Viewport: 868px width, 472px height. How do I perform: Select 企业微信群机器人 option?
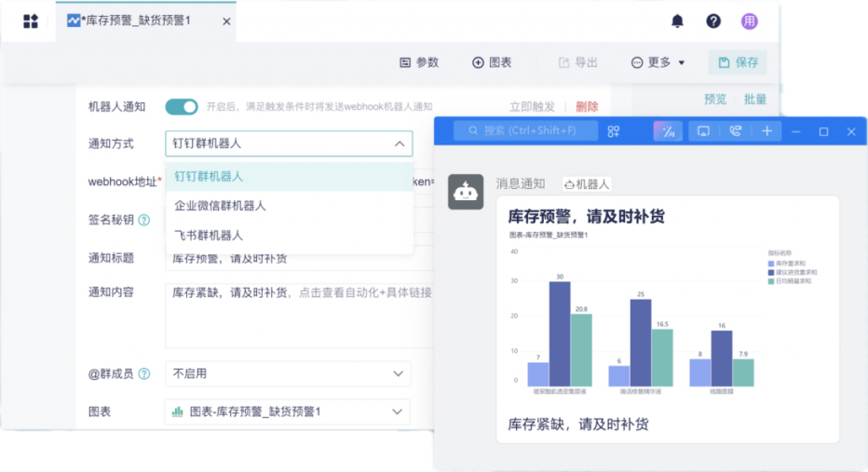(289, 206)
